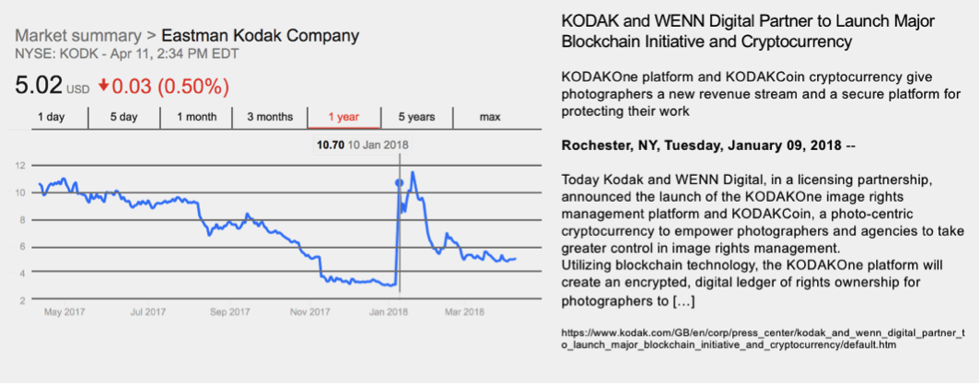Viewport: 980px width, 384px height.
Task: Click the 10.70 10 Jan 2018 tooltip
Action: click(362, 145)
